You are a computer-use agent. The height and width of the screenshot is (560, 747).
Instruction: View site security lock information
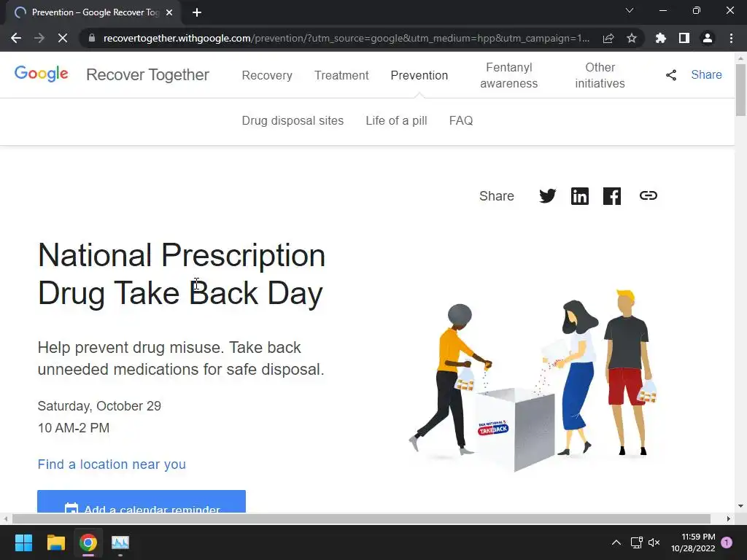[92, 38]
